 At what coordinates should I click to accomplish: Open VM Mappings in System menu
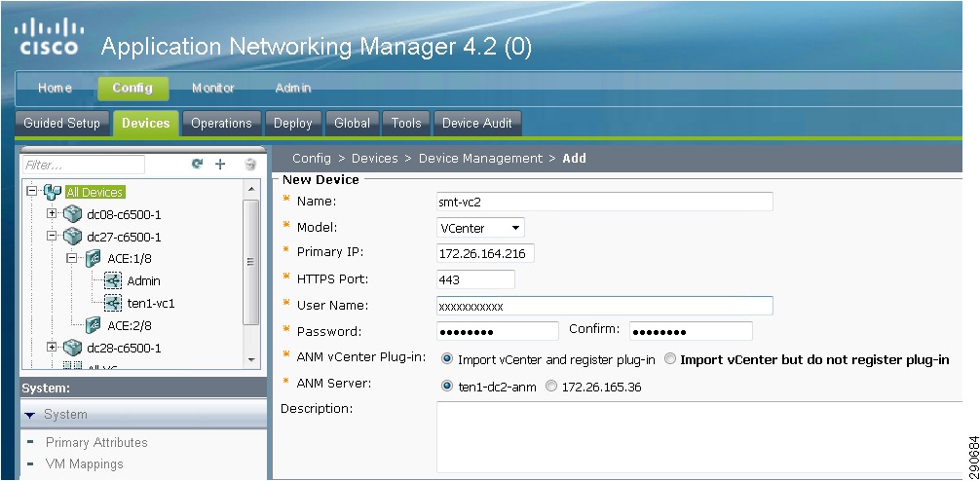click(85, 464)
